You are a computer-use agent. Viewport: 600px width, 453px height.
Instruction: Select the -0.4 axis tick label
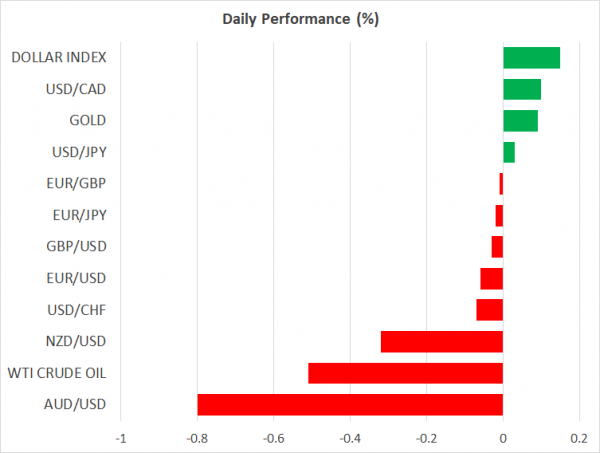click(x=350, y=438)
